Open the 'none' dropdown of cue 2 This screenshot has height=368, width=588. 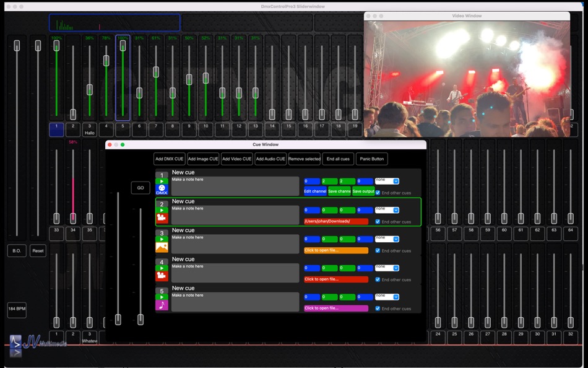tap(387, 210)
